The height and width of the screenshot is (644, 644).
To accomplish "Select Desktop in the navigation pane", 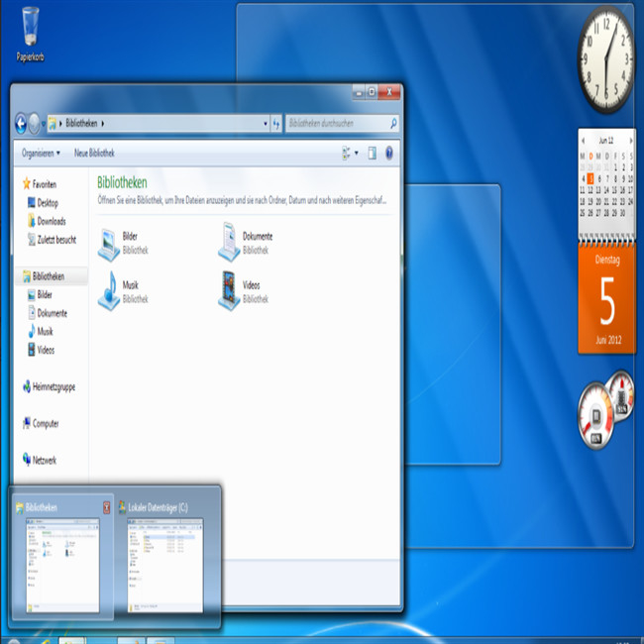I will point(43,202).
